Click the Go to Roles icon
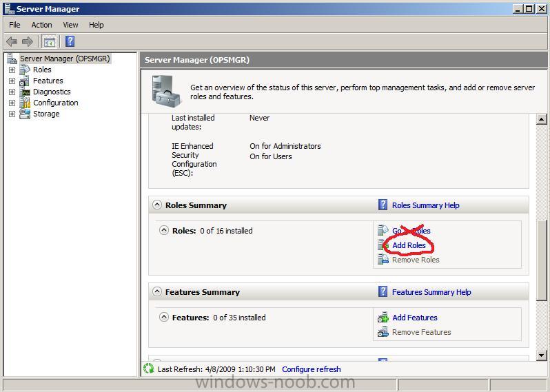 [383, 230]
